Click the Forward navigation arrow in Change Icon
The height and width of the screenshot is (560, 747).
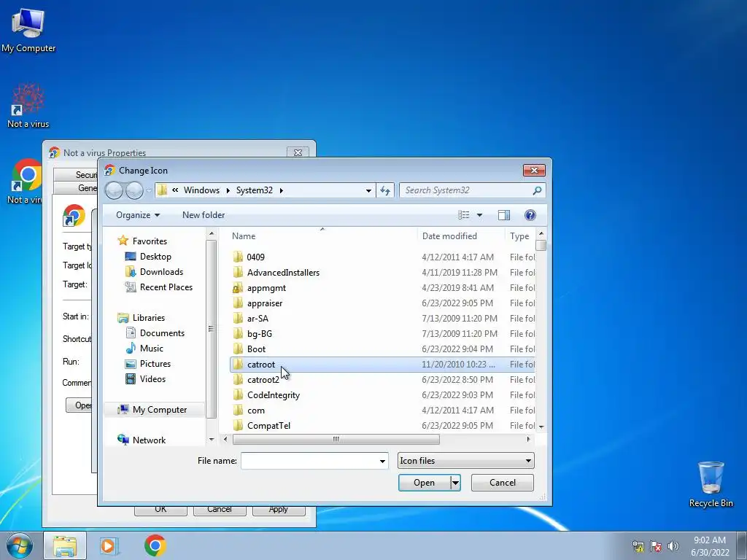(x=134, y=190)
